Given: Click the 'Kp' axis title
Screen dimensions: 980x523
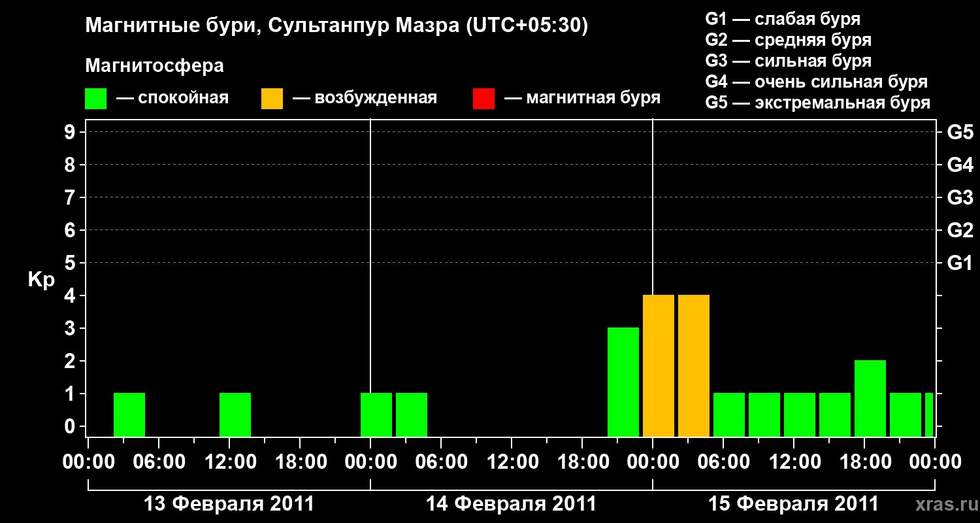Looking at the screenshot, I should tap(42, 280).
